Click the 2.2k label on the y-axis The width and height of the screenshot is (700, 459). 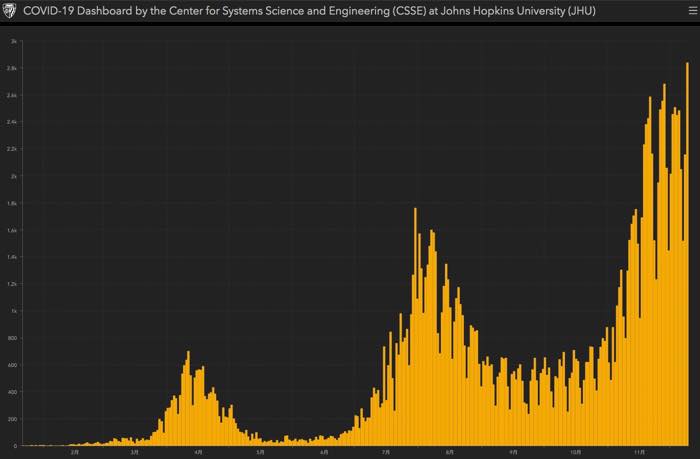[x=12, y=149]
